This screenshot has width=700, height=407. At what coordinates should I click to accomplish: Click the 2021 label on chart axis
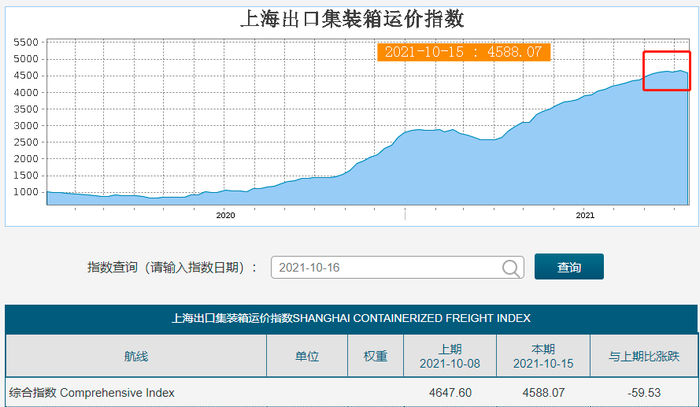coord(585,215)
